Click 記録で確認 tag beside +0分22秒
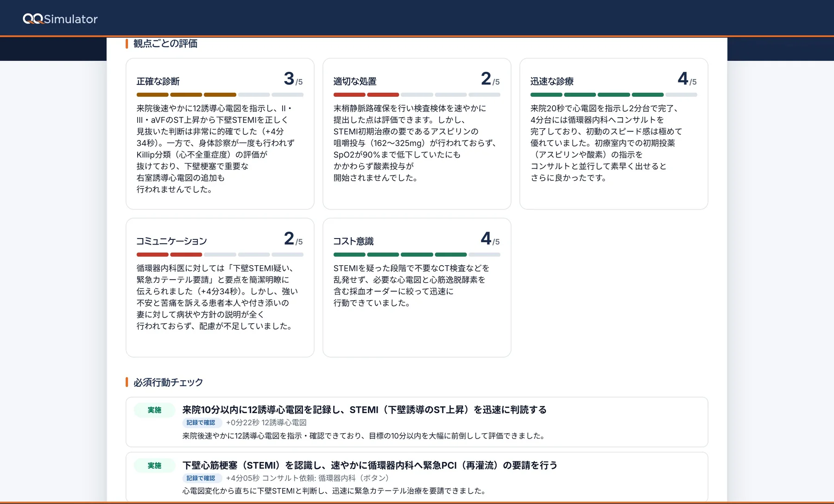834x504 pixels. tap(201, 422)
